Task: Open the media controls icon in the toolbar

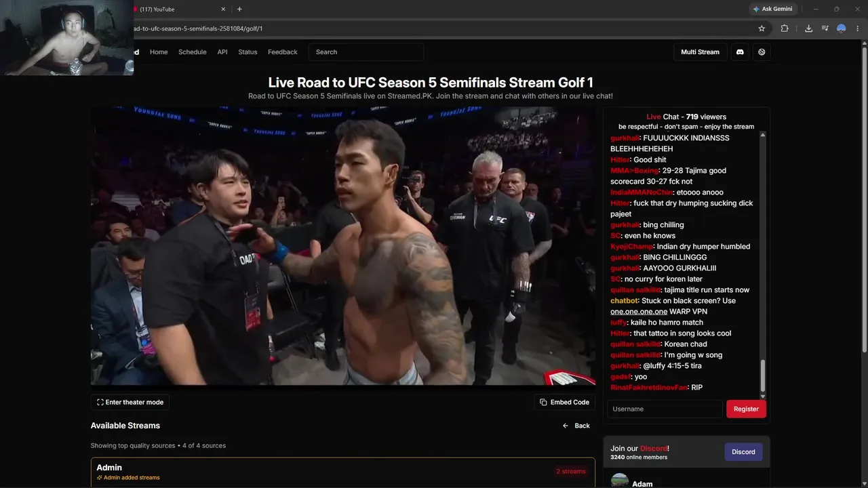Action: coord(825,28)
